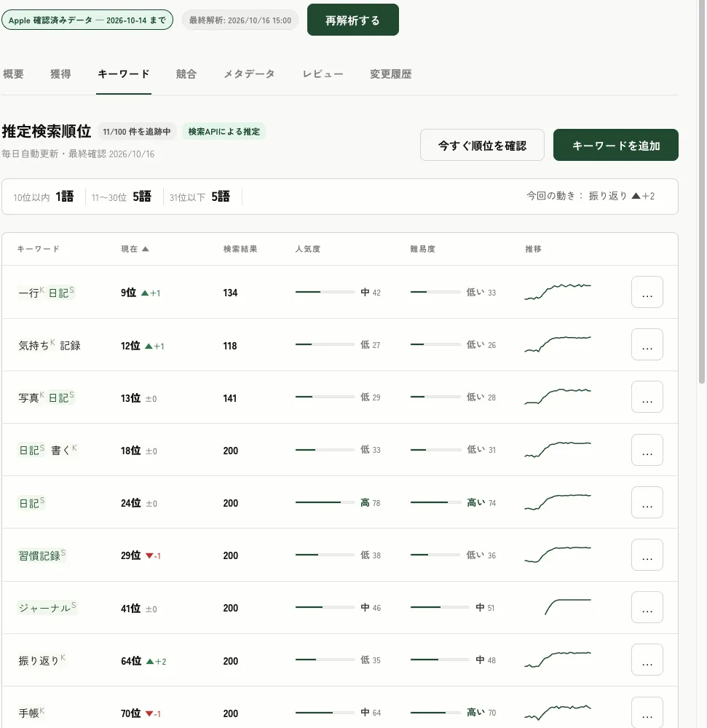Open the more menu for 振り返り row
This screenshot has width=707, height=728.
tap(647, 660)
